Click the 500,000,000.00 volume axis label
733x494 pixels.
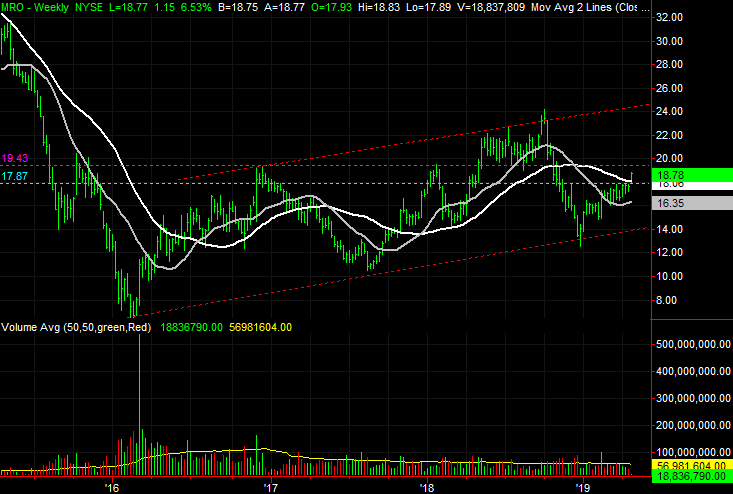click(x=693, y=344)
